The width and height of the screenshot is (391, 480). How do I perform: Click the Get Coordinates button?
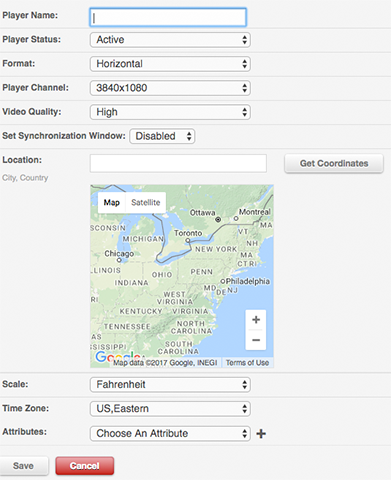point(334,163)
